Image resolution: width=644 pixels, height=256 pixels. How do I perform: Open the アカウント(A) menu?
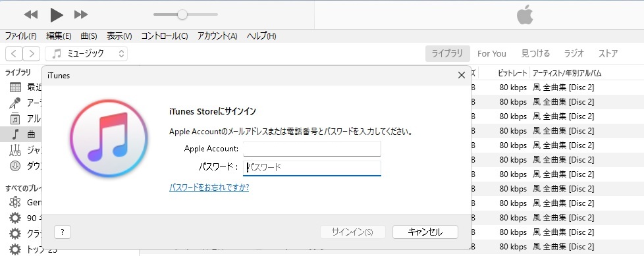(x=217, y=36)
